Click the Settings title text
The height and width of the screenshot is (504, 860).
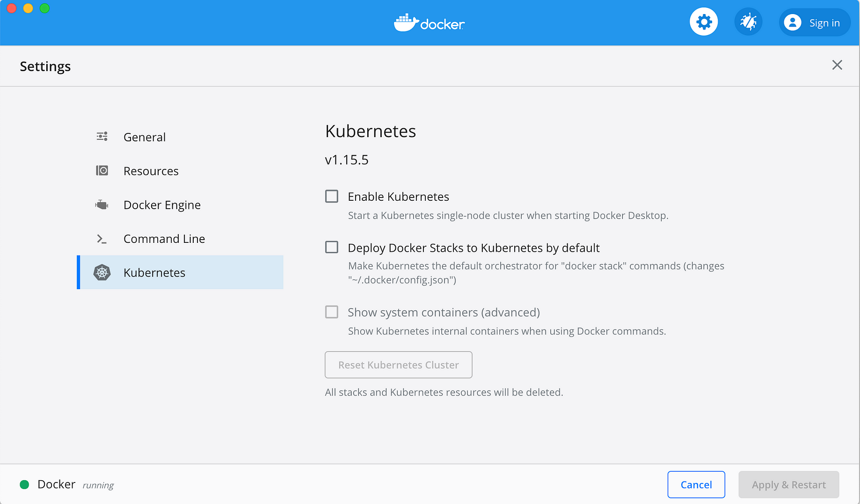45,66
